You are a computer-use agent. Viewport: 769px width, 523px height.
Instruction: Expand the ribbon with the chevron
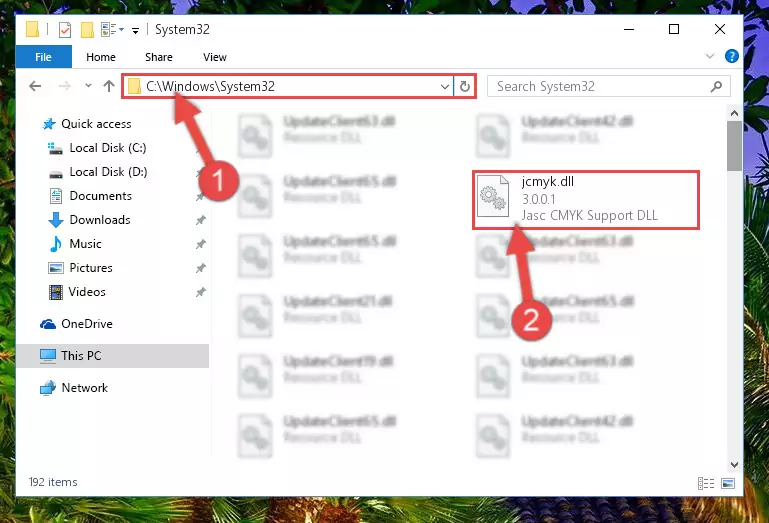710,56
